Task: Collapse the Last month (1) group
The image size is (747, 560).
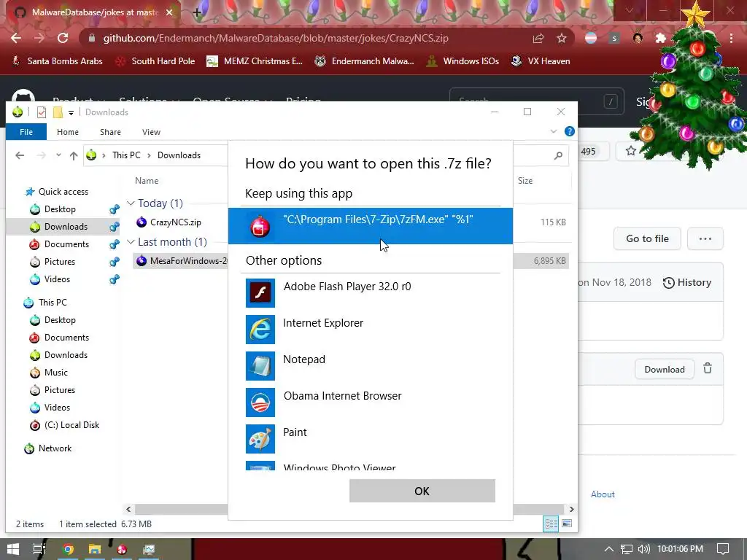Action: pos(131,242)
